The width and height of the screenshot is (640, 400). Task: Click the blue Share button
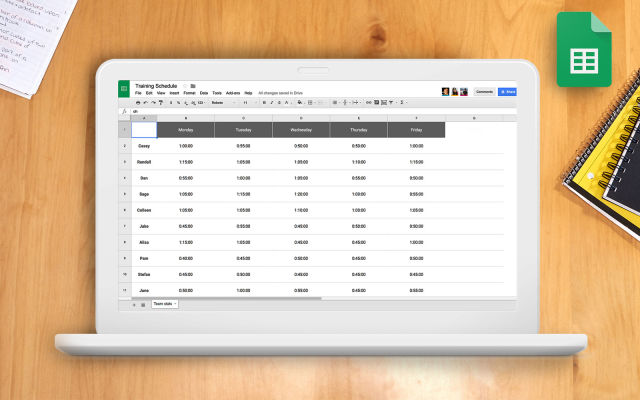(507, 91)
